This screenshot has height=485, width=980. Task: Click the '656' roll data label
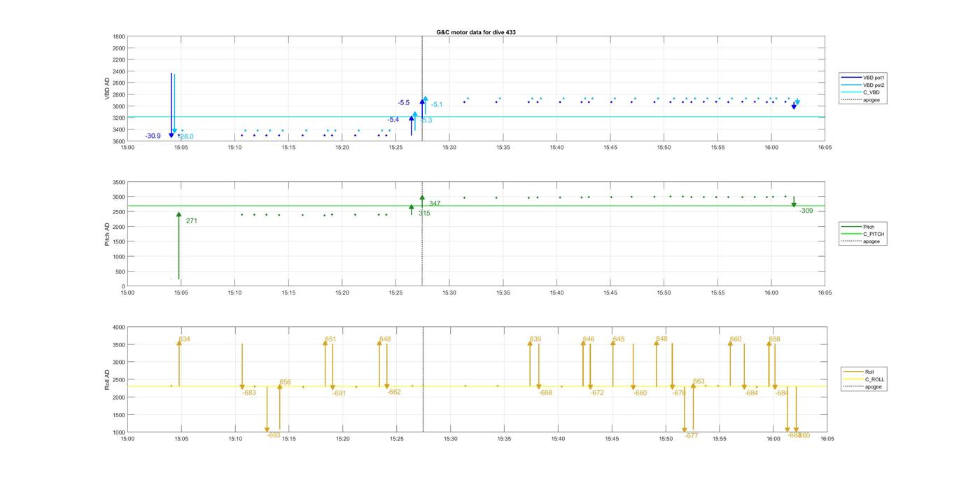point(285,383)
